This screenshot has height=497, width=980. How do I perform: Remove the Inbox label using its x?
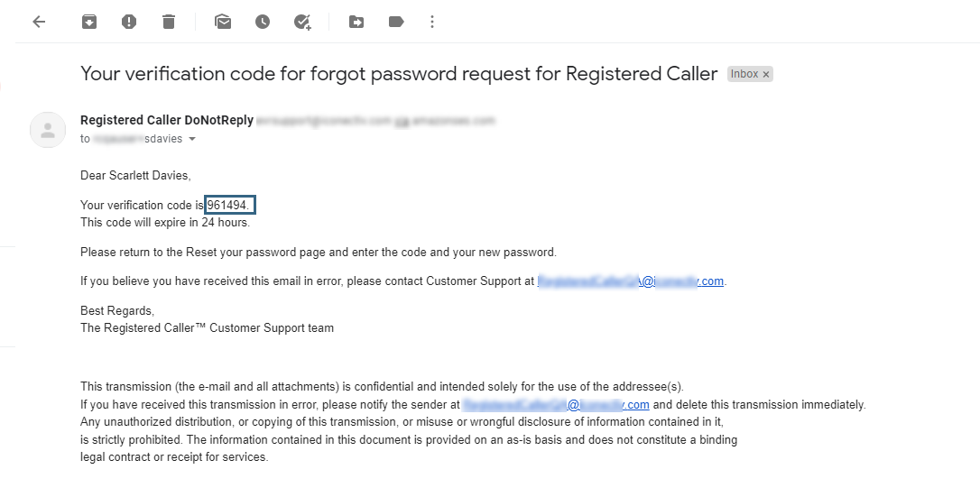pos(766,75)
